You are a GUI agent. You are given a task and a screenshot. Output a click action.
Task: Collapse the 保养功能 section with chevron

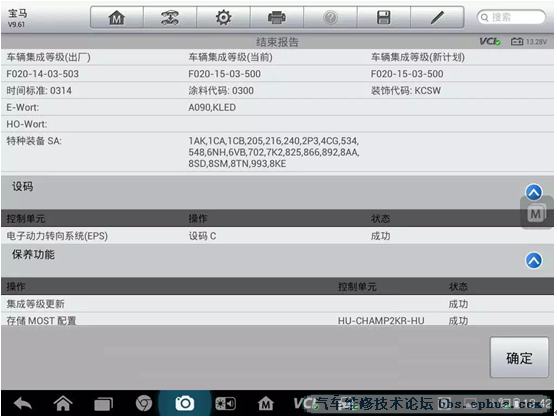[x=534, y=261]
